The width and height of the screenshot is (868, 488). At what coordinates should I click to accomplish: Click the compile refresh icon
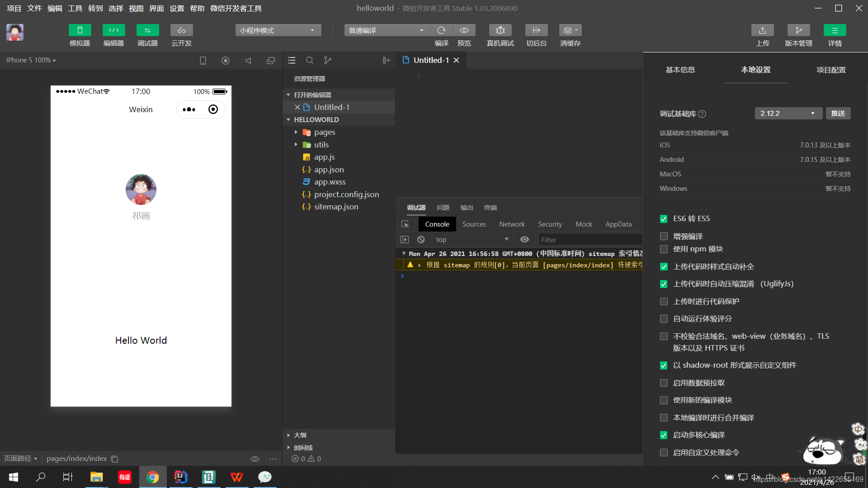(441, 30)
